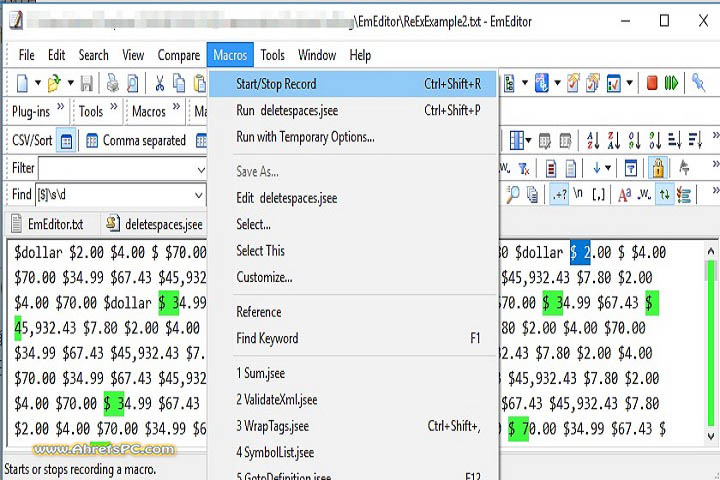This screenshot has height=480, width=720.
Task: Toggle the wrap-around search arrows button
Action: point(664,195)
